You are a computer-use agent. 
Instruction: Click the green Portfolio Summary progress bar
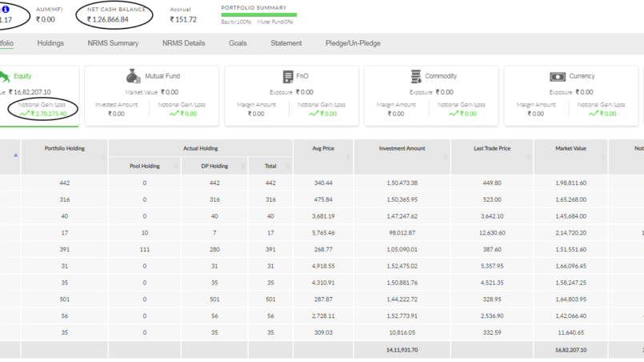click(x=258, y=14)
